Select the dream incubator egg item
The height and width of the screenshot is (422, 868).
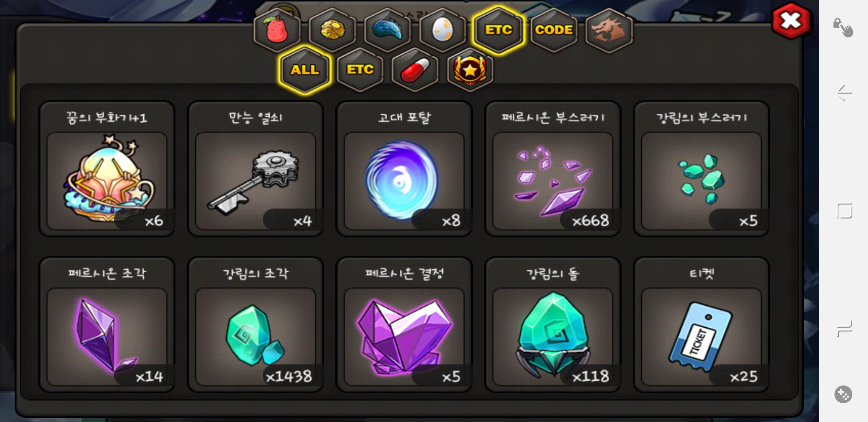(x=107, y=169)
